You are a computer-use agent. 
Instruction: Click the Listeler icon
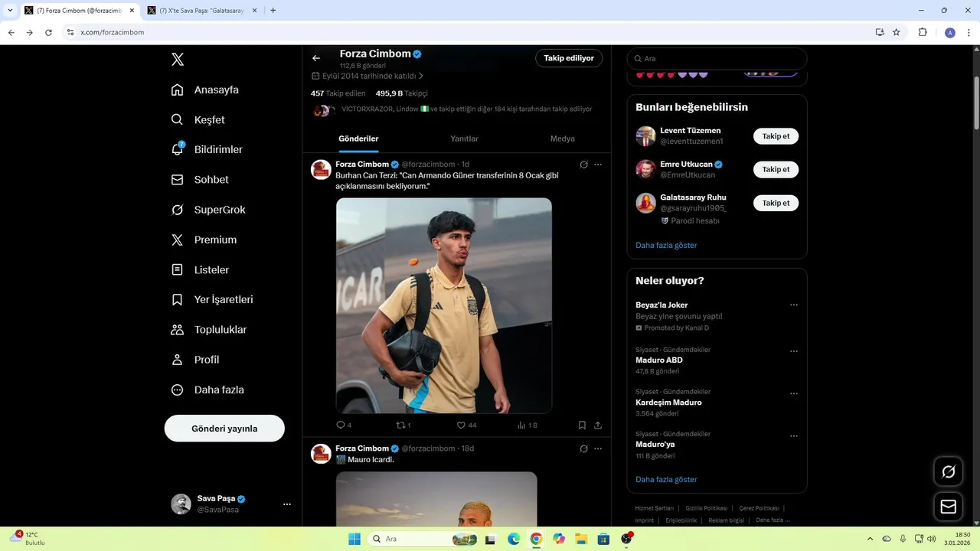tap(178, 269)
